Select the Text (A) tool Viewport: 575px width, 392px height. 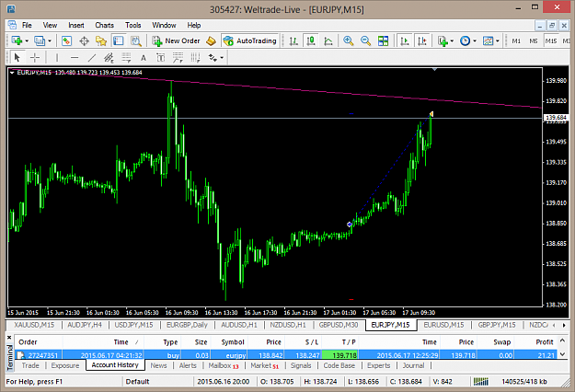click(144, 58)
